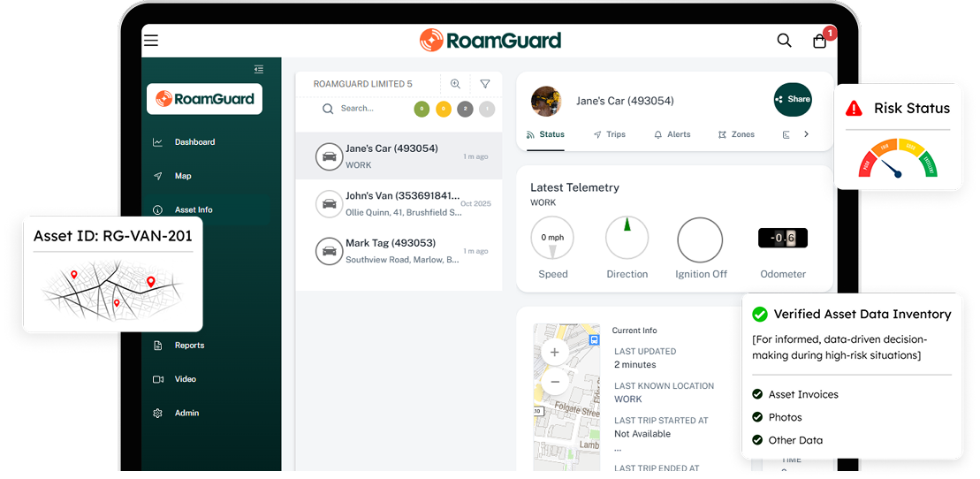Click the green Verified checkmark icon
Screen dimensions: 980x479
(759, 314)
